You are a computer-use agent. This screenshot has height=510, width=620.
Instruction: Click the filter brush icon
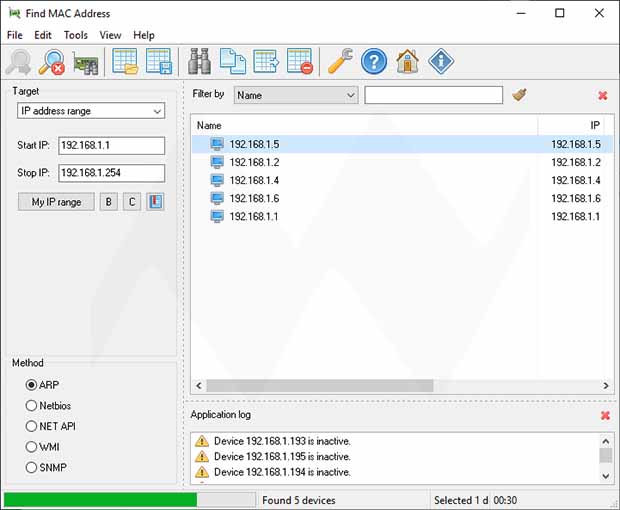tap(519, 95)
